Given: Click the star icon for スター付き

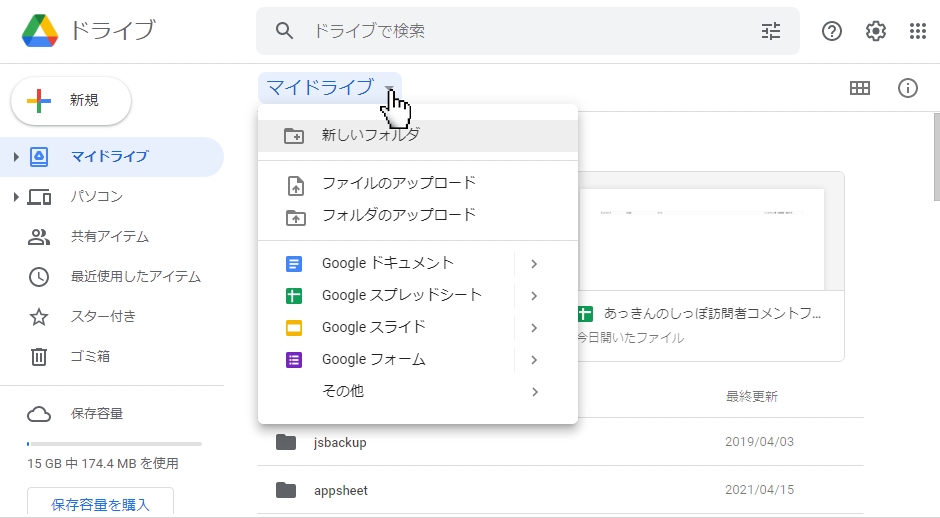Looking at the screenshot, I should click(x=39, y=317).
